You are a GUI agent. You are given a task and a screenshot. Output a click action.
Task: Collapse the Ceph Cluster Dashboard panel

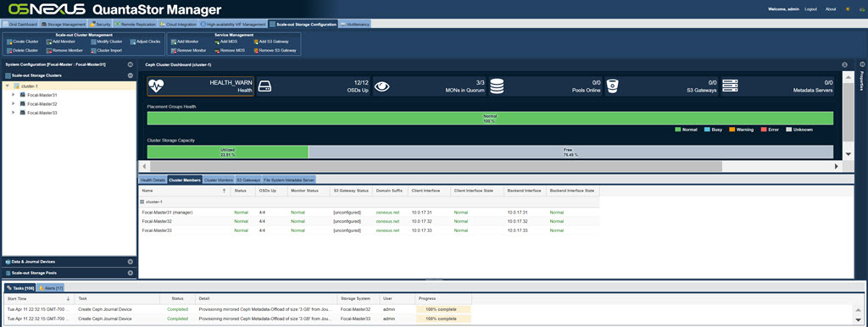coord(845,64)
